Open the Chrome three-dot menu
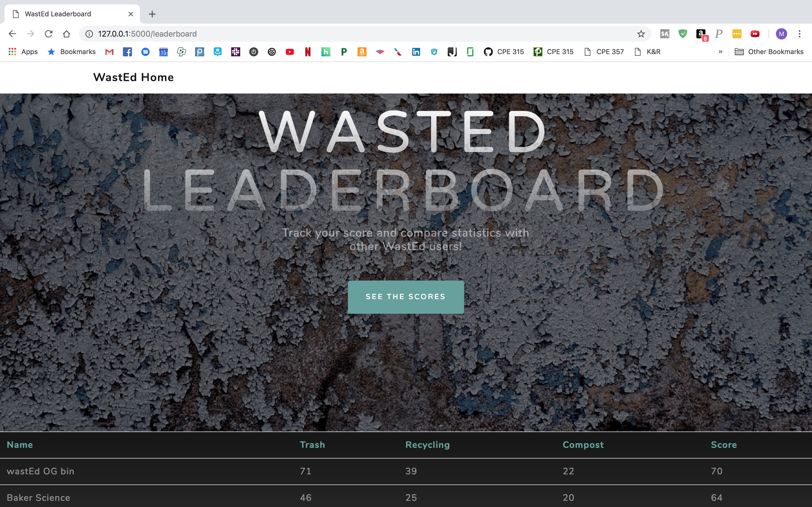 pyautogui.click(x=800, y=34)
